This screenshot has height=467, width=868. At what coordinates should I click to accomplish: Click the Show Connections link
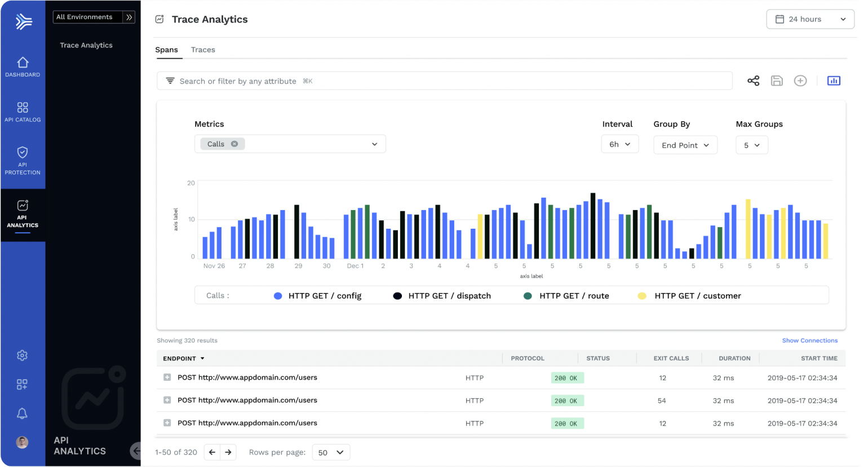(809, 340)
